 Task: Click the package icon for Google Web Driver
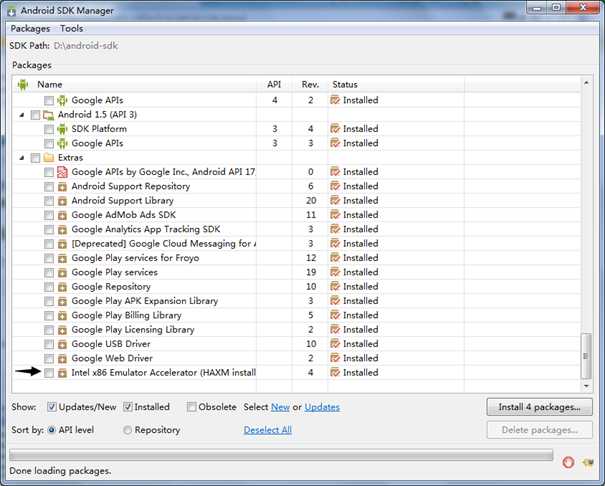coord(62,359)
